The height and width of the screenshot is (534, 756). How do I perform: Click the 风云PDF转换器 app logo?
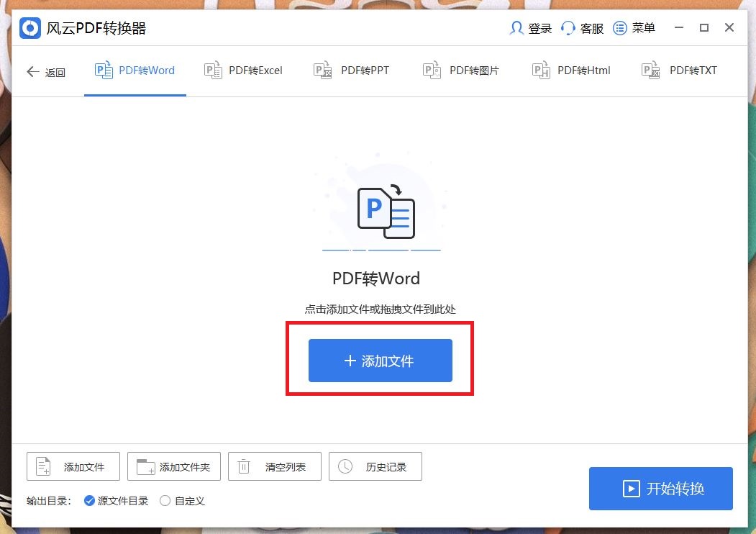[30, 28]
